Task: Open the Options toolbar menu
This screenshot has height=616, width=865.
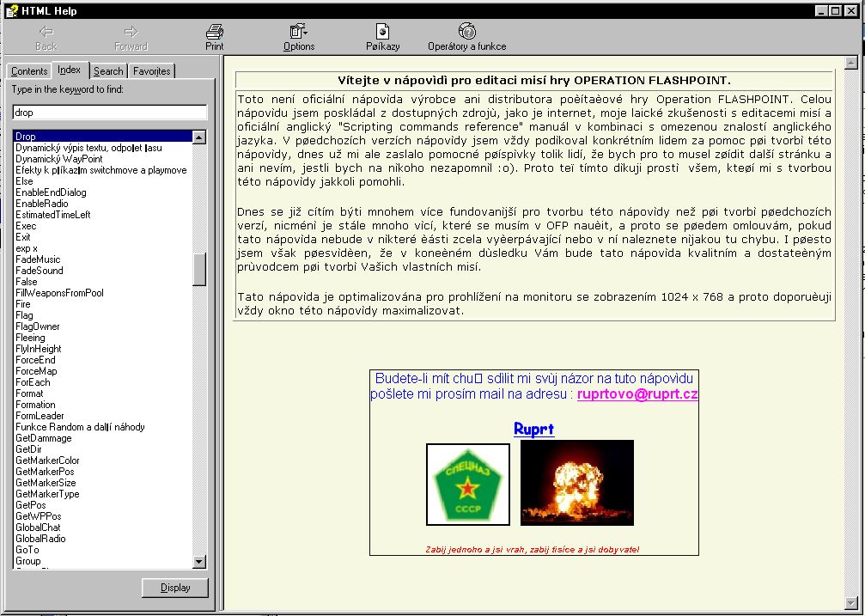Action: 298,32
